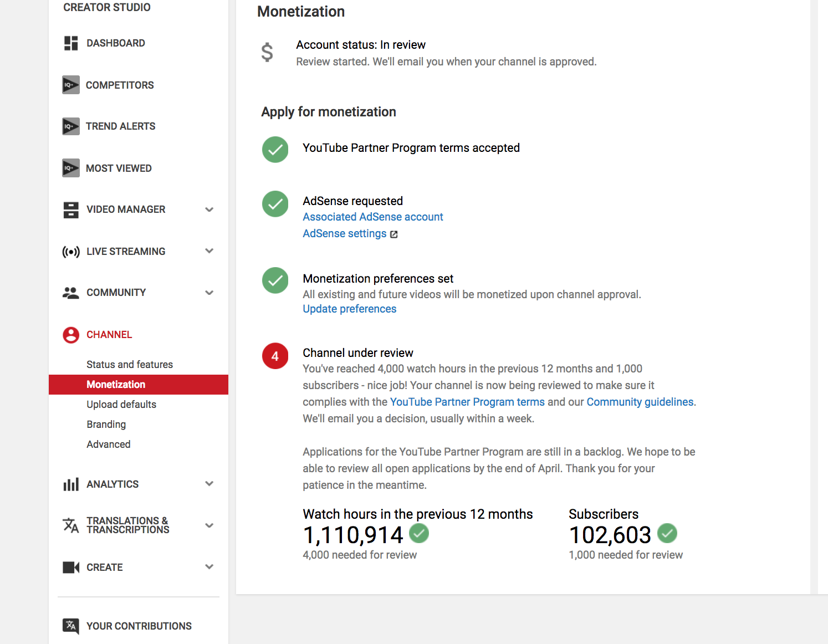Click the Competitors vidIQ icon
828x644 pixels.
[71, 85]
